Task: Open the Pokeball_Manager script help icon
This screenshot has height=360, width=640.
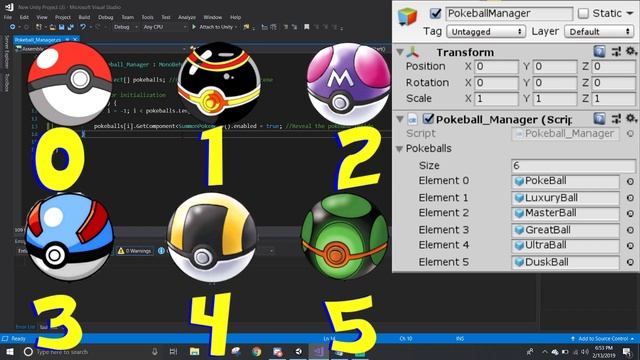Action: coord(599,119)
